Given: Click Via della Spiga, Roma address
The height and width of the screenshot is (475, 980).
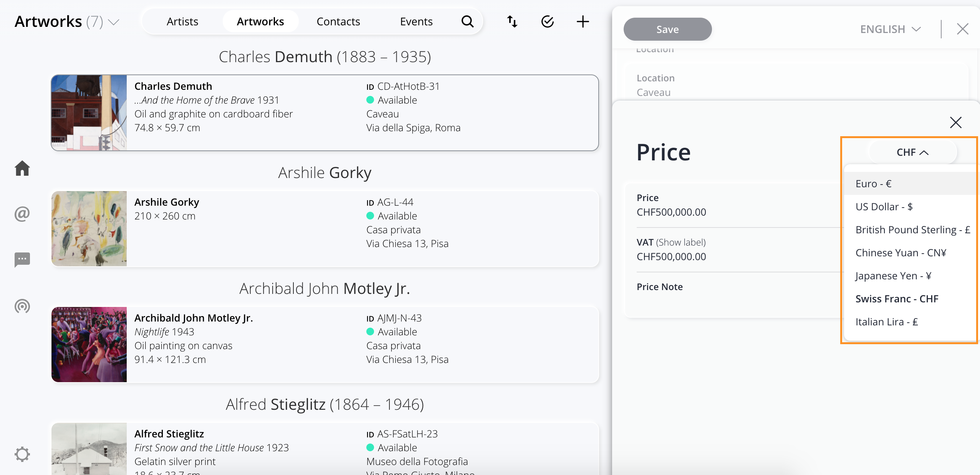Looking at the screenshot, I should [413, 128].
